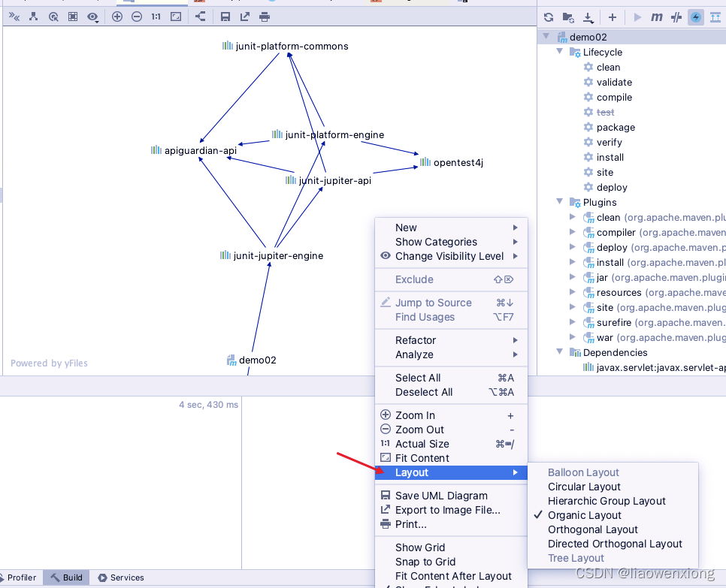Choose Select All from context menu
Screen dimensions: 726x588
point(452,378)
